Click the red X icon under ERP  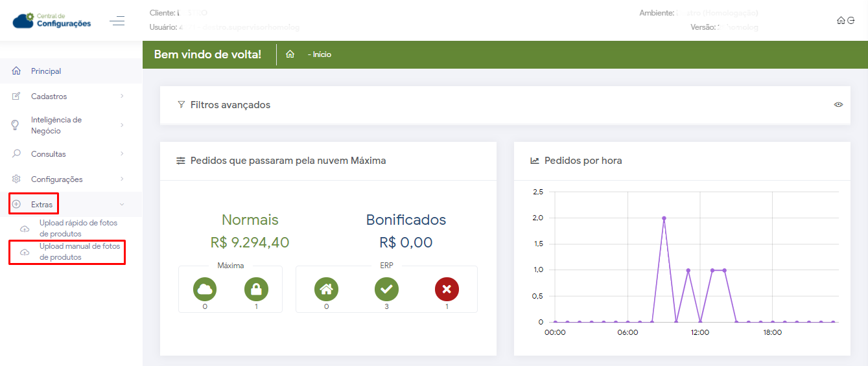[x=447, y=288]
